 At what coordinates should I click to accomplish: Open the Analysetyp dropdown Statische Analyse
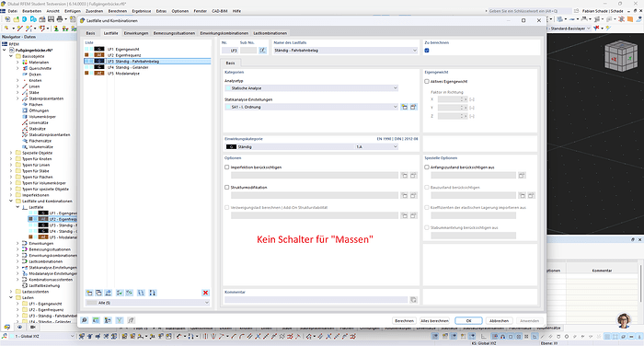311,88
